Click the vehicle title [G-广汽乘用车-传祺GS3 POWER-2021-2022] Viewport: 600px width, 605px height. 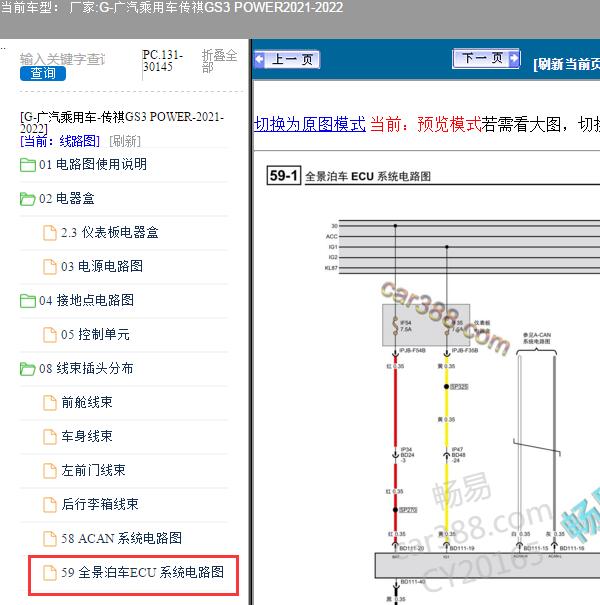[x=122, y=122]
